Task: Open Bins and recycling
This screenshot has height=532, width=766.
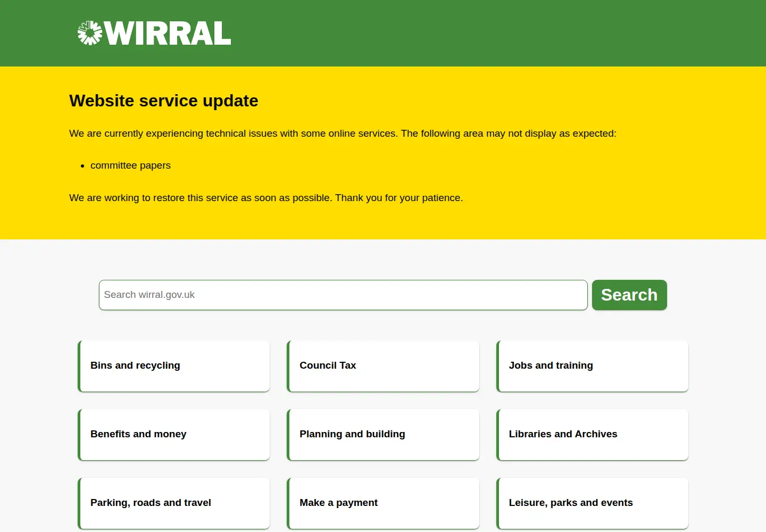Action: pyautogui.click(x=174, y=366)
